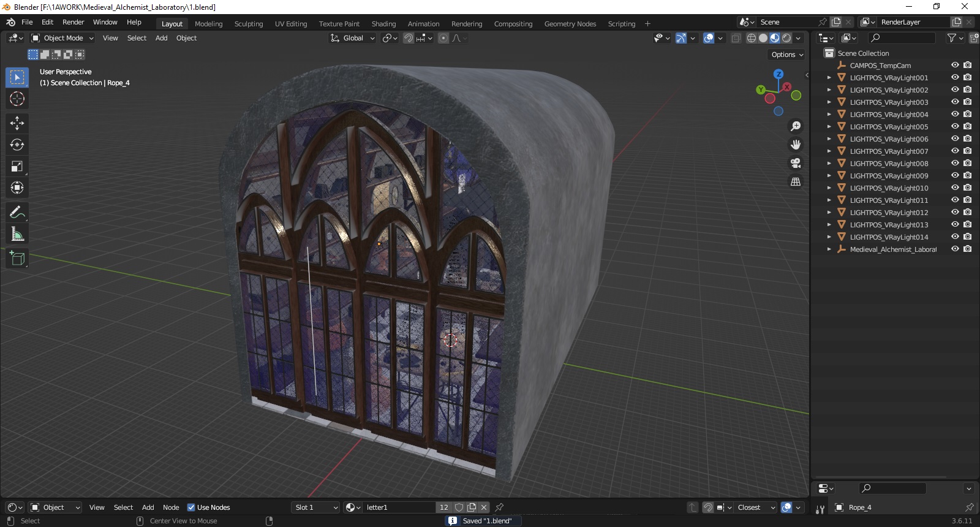This screenshot has height=527, width=980.
Task: Click the pan view hand icon
Action: click(796, 145)
